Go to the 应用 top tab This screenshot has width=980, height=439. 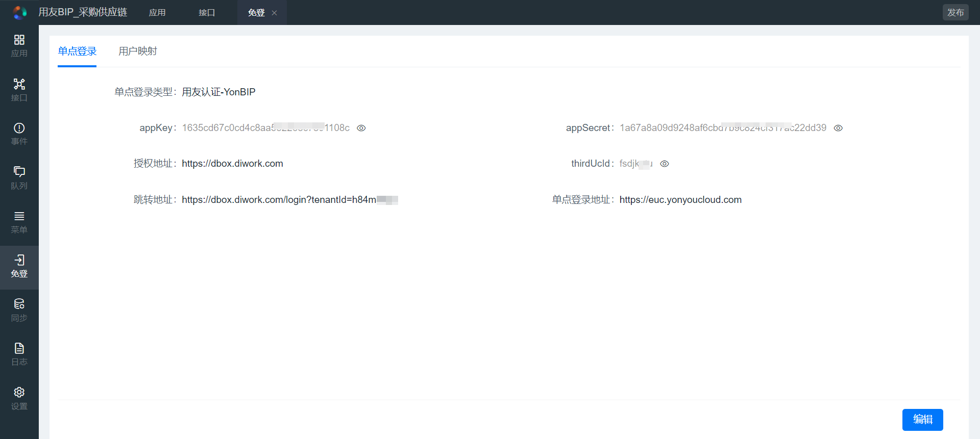(x=157, y=13)
